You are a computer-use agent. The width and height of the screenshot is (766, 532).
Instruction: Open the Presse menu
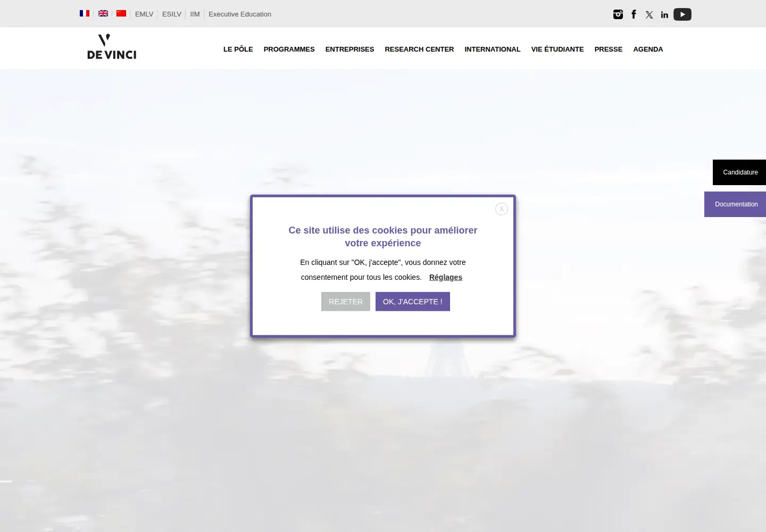[609, 49]
